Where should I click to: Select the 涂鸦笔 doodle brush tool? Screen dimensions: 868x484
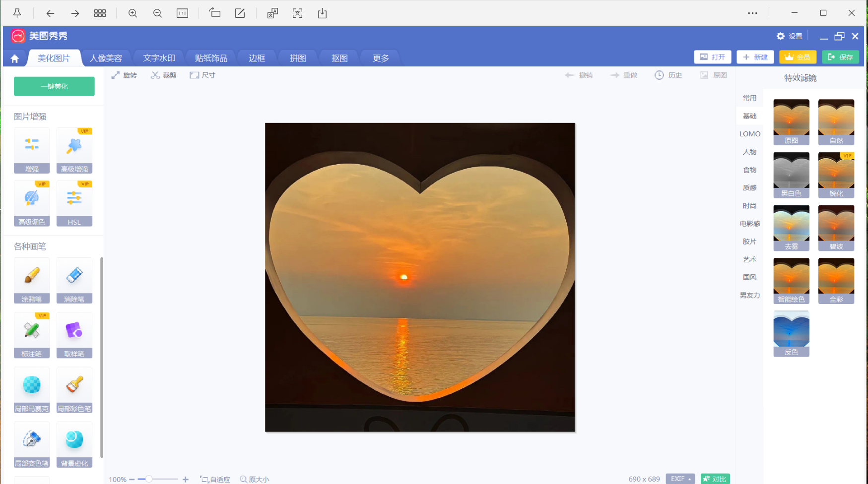tap(32, 280)
